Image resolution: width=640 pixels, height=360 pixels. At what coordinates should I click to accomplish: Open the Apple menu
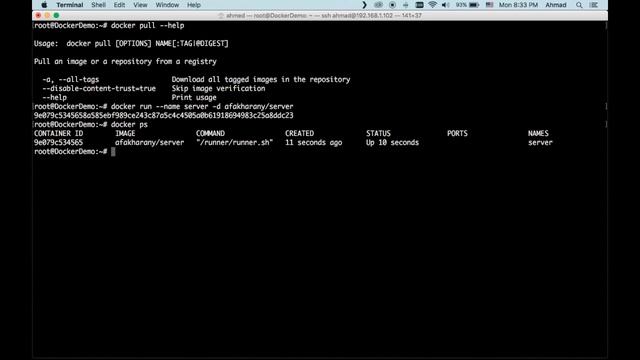(44, 5)
